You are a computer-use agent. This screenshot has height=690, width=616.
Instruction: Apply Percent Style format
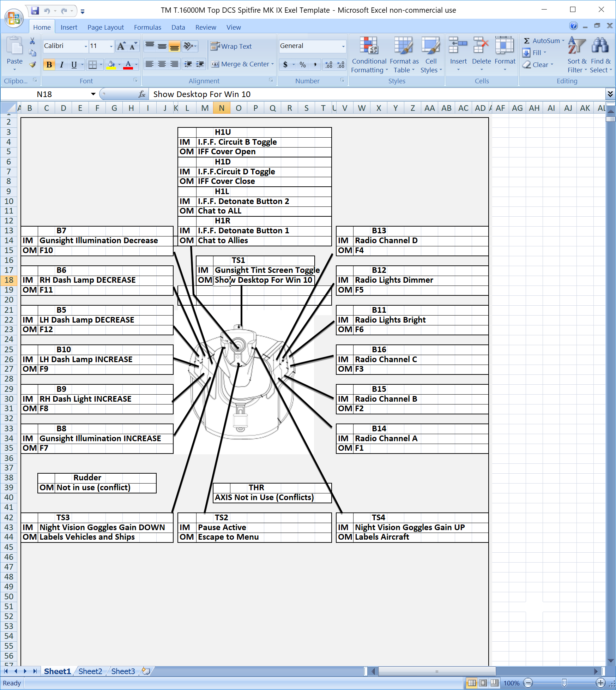[x=303, y=64]
